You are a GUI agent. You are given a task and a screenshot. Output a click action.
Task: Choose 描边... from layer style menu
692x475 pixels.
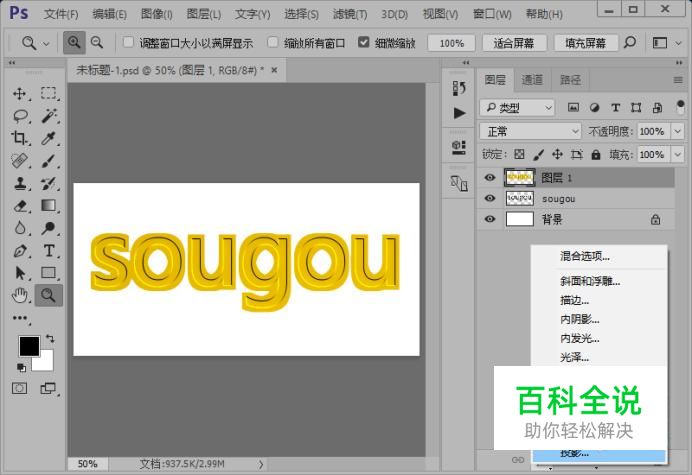coord(574,301)
